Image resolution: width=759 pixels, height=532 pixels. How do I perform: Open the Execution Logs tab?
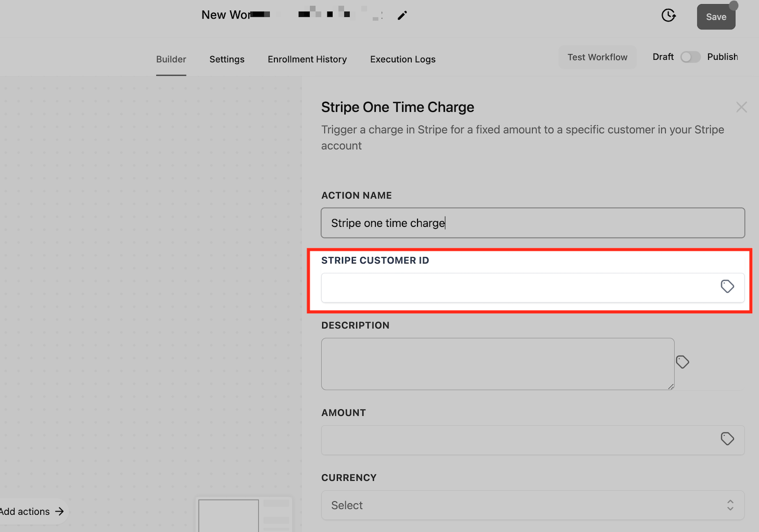[403, 59]
